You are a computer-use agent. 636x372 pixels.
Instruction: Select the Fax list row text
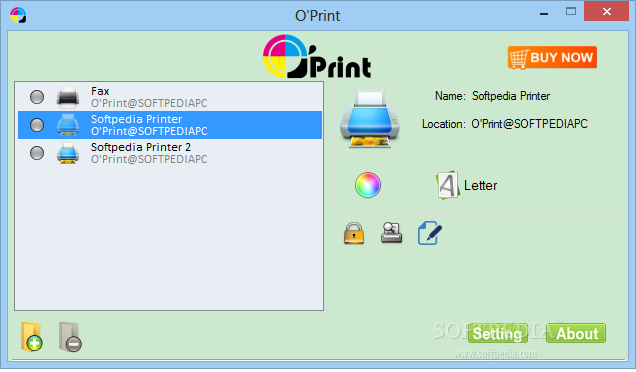point(149,97)
